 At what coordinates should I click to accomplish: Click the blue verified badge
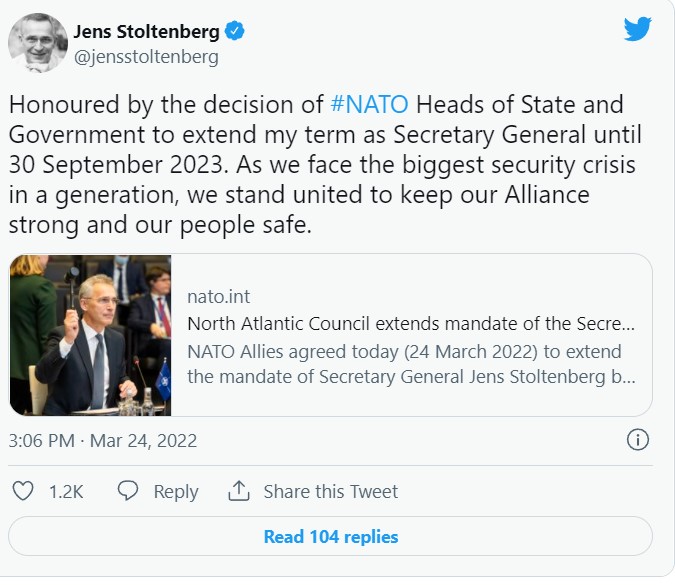tap(234, 32)
